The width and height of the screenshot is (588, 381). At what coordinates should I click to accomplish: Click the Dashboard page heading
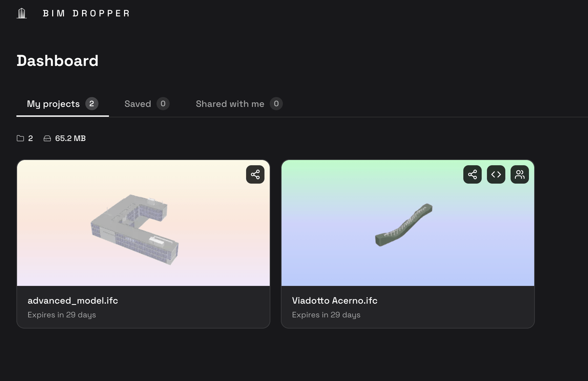coord(57,61)
